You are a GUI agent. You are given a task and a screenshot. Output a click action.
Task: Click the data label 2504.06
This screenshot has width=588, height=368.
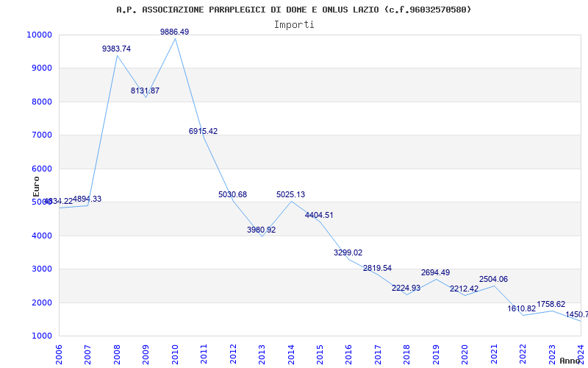coord(493,280)
